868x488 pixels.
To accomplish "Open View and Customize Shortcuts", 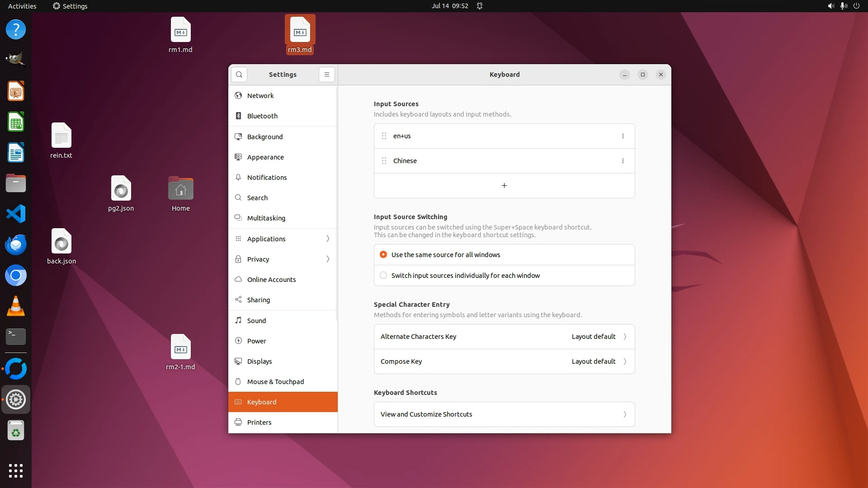I will [504, 414].
